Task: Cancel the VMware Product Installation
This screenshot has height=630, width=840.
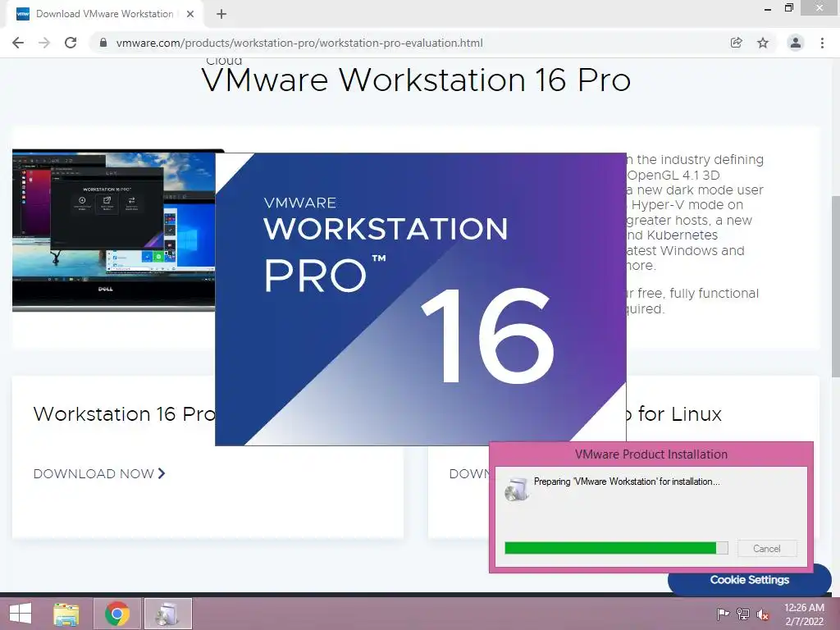Action: (x=767, y=549)
